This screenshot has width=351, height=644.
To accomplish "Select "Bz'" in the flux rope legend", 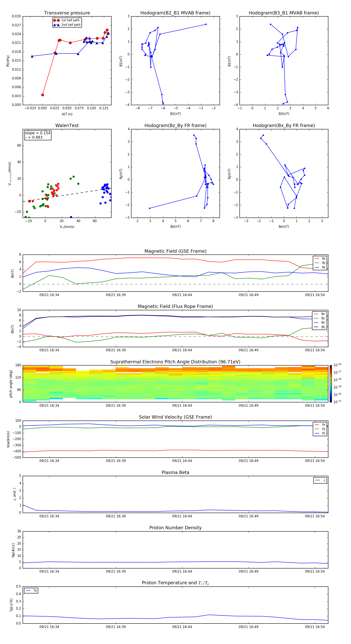I will point(320,323).
